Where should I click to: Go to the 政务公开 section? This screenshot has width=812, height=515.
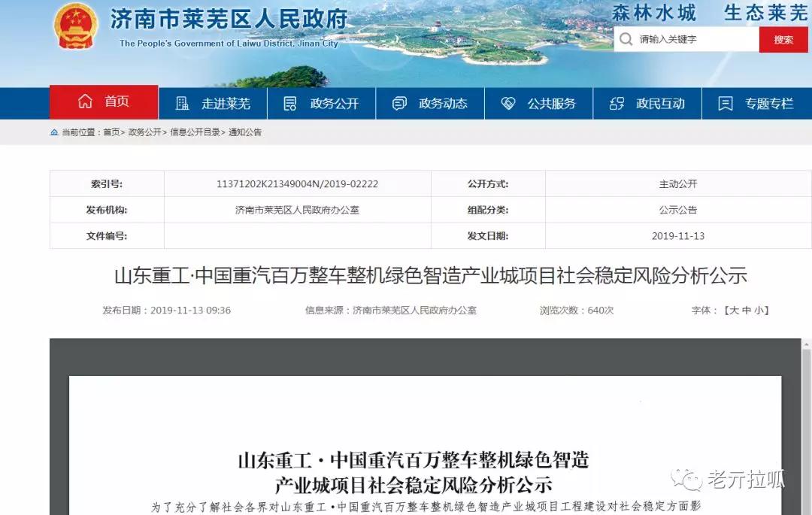(x=322, y=104)
